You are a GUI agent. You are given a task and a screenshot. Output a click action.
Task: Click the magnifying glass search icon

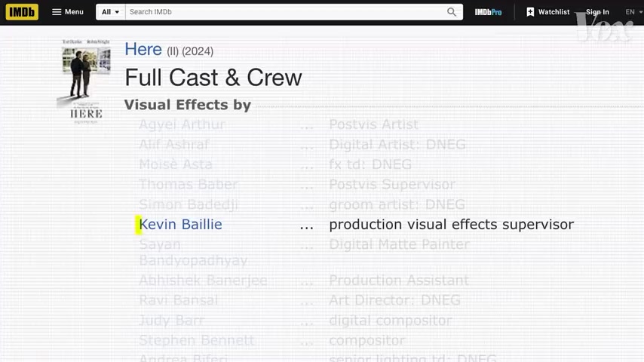[452, 12]
